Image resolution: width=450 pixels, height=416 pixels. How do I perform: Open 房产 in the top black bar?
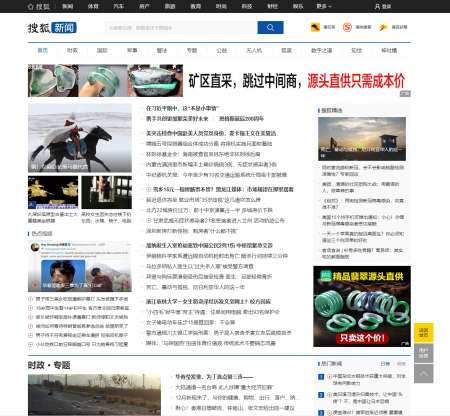[x=144, y=6]
